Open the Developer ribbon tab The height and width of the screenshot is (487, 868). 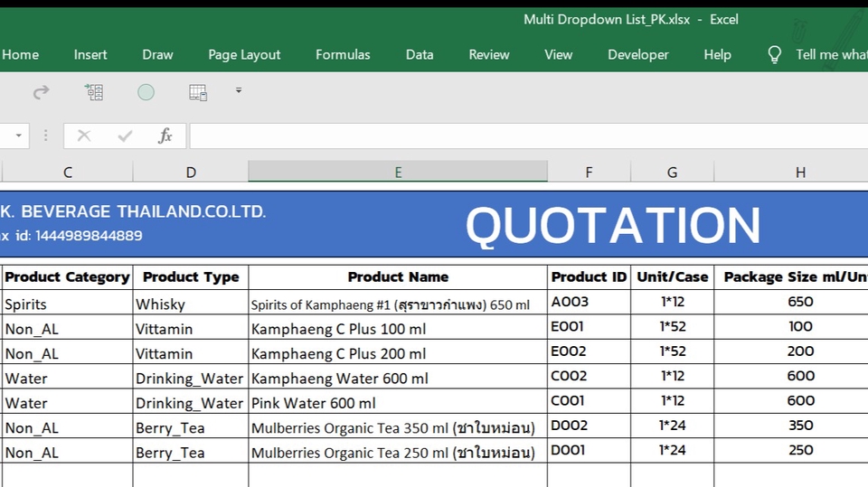tap(638, 55)
